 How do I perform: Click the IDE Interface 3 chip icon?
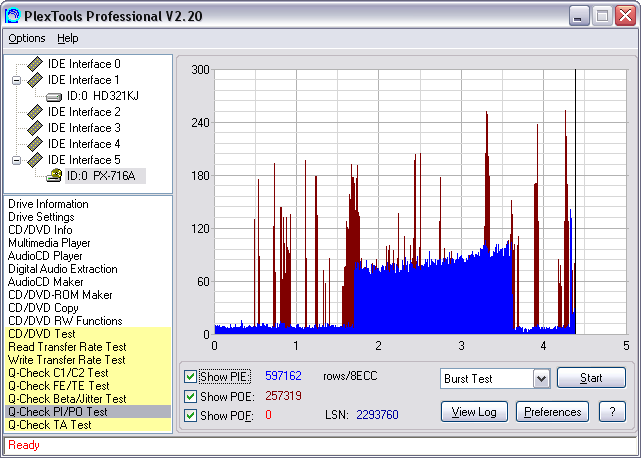[x=35, y=128]
